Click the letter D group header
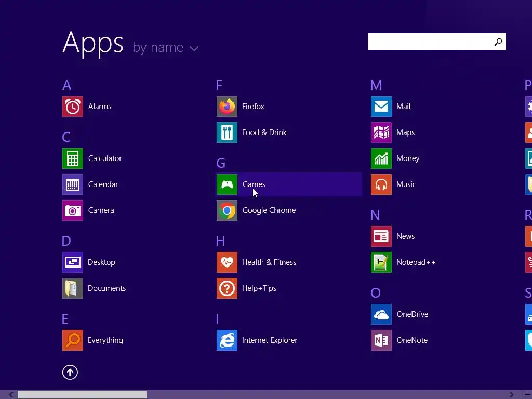 tap(66, 241)
